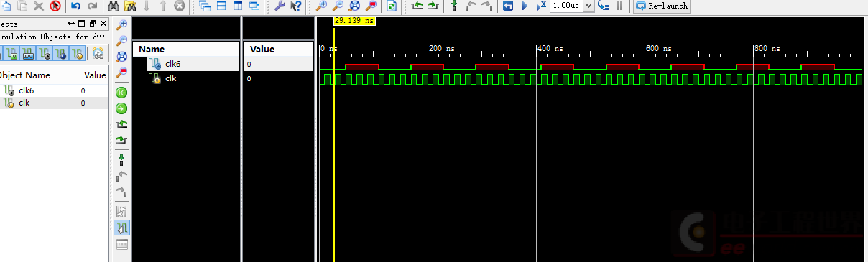Click the Run All play icon
868x262 pixels.
525,6
